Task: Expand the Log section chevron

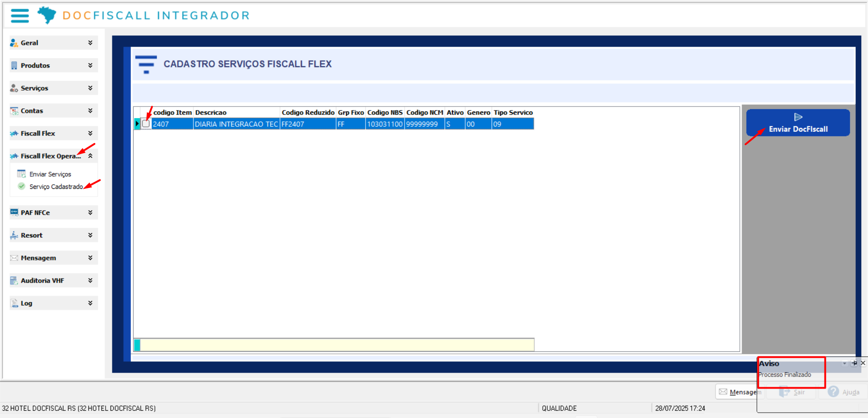Action: (x=90, y=303)
